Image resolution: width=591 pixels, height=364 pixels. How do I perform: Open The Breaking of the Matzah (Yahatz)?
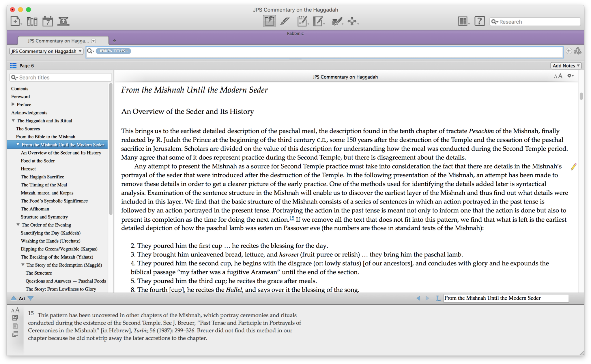click(x=57, y=257)
